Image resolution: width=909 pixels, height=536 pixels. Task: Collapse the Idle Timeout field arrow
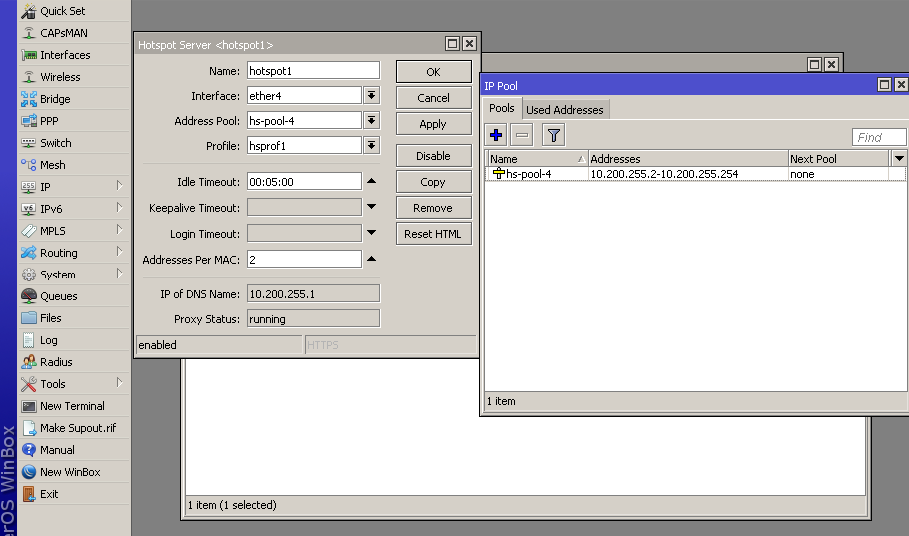coord(371,181)
